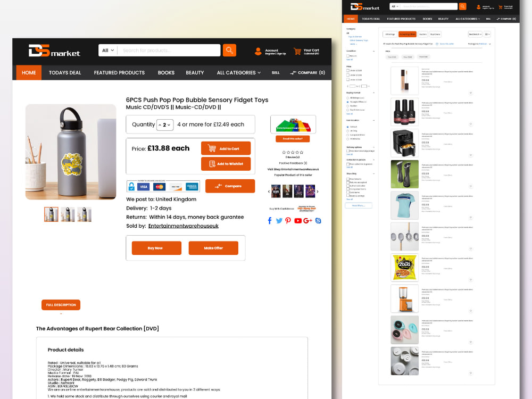
Task: Select the third water bottle thumbnail
Action: click(84, 214)
